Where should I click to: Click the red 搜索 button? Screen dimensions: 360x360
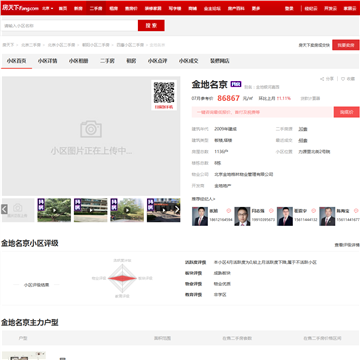click(151, 26)
